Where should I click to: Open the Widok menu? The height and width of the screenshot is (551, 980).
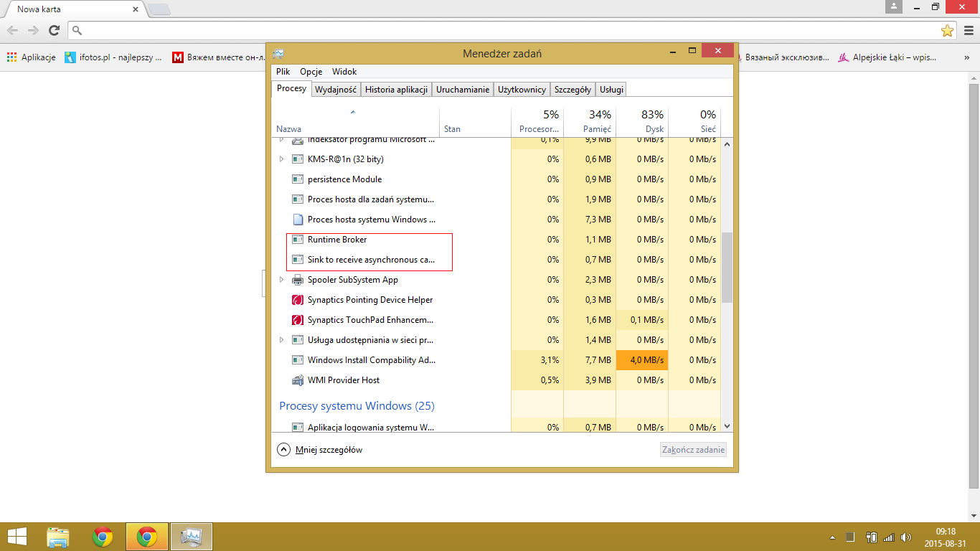[344, 72]
